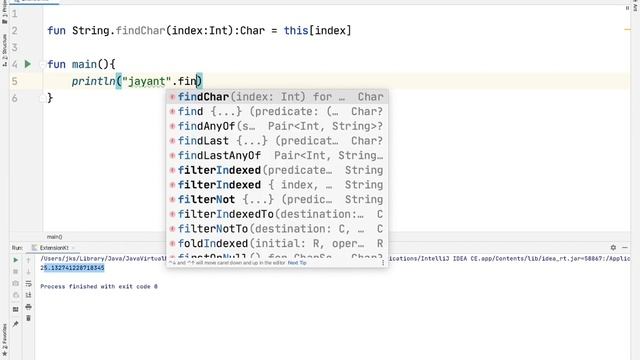The image size is (640, 360).
Task: Click the println call on line 5
Action: (94, 81)
